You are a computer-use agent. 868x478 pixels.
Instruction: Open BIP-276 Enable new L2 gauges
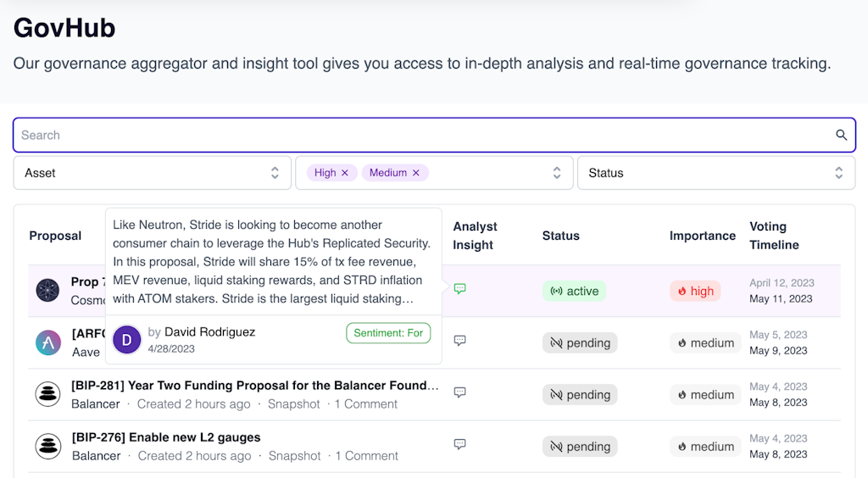(x=166, y=437)
